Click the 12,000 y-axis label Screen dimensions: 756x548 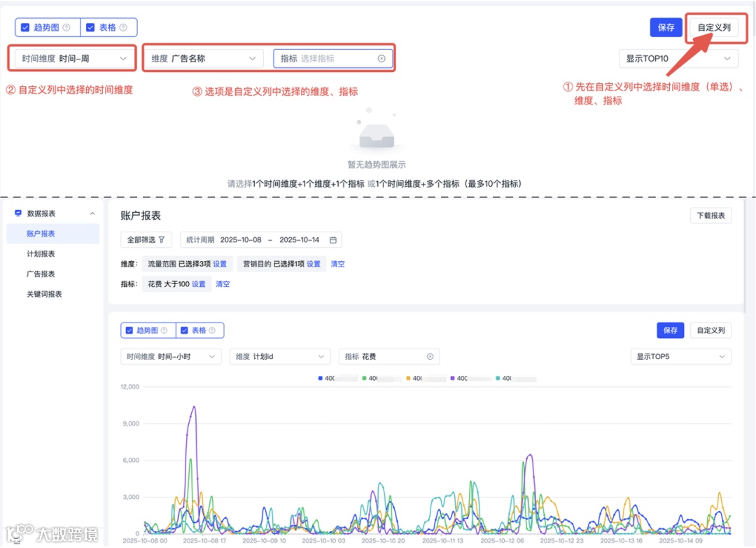[x=129, y=386]
